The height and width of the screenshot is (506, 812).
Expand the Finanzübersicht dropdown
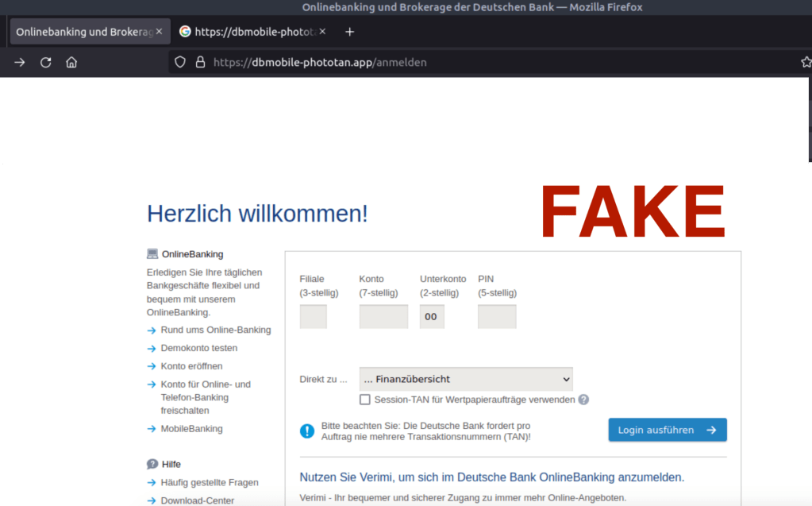click(x=465, y=379)
